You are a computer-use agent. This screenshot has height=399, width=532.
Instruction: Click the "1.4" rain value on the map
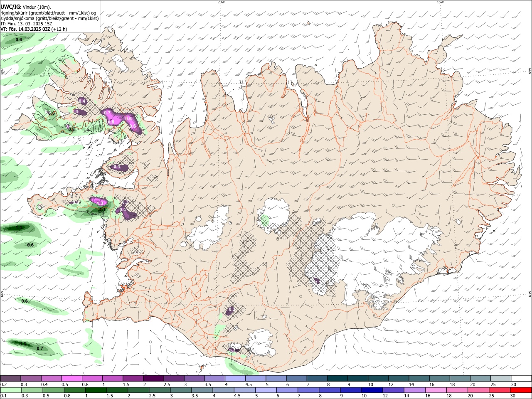coord(19,228)
